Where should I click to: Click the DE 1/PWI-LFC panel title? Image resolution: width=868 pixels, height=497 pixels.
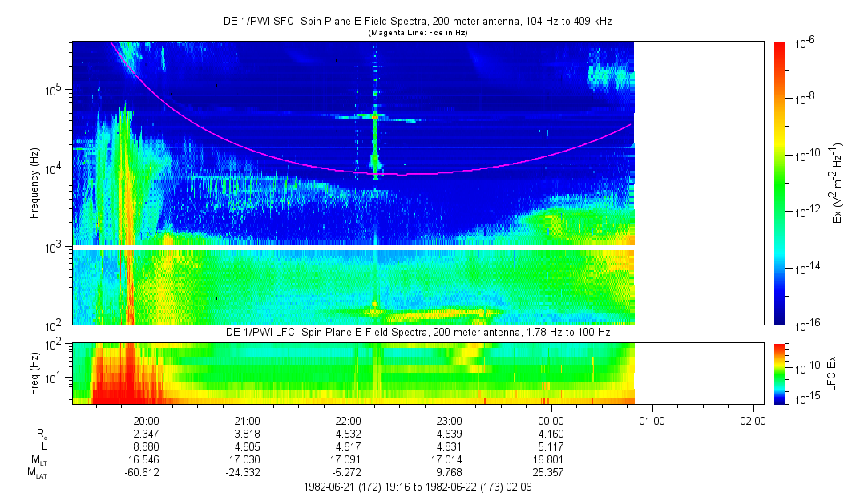coord(417,332)
